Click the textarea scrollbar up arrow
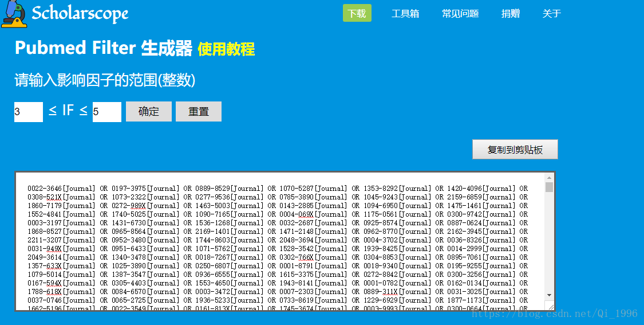The height and width of the screenshot is (325, 644). coord(549,178)
